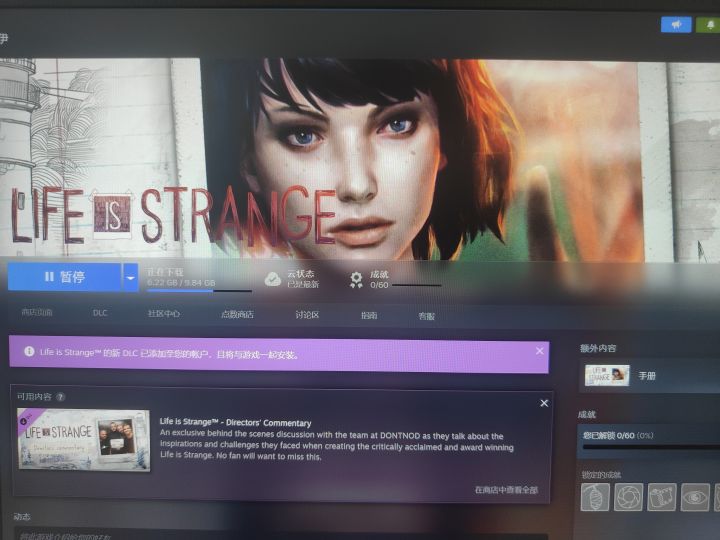720x540 pixels.
Task: Open the green bell notifications icon
Action: point(709,25)
